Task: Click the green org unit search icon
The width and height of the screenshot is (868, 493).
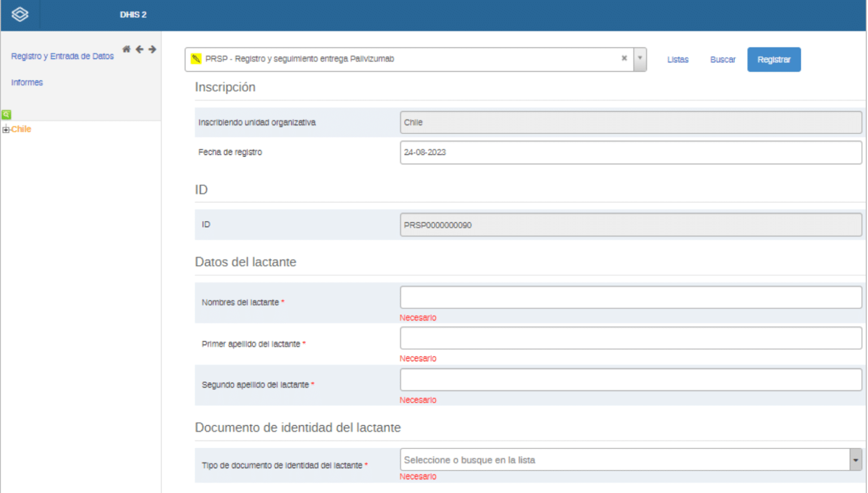Action: point(6,114)
